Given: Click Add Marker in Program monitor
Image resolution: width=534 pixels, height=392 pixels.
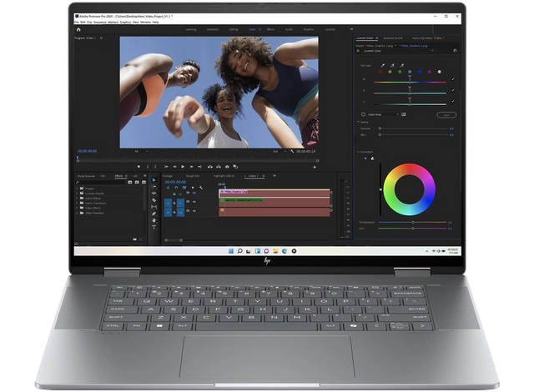Looking at the screenshot, I should 139,167.
